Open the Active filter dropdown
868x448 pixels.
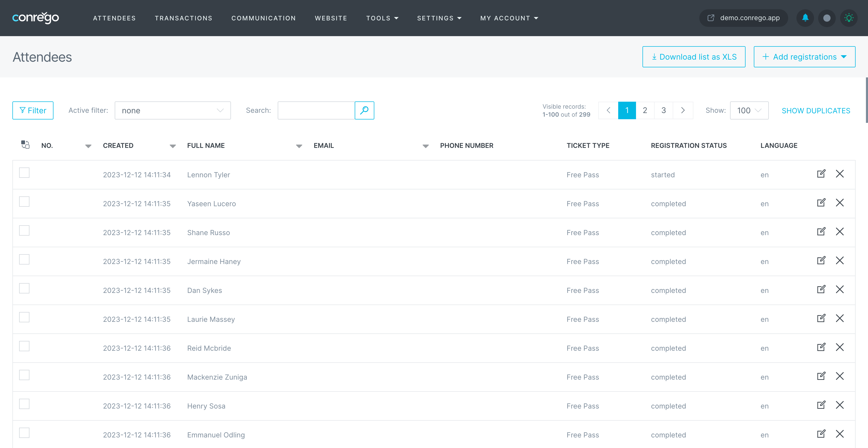point(173,110)
